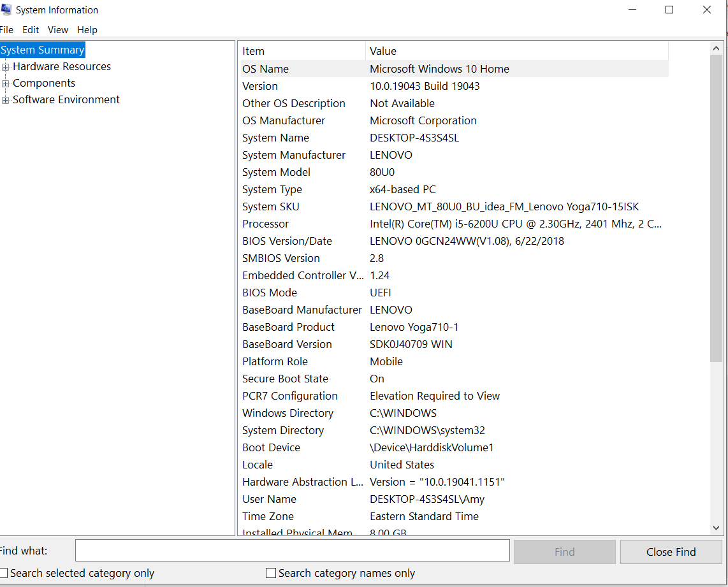Click the Find button
The width and height of the screenshot is (728, 587).
pos(565,552)
